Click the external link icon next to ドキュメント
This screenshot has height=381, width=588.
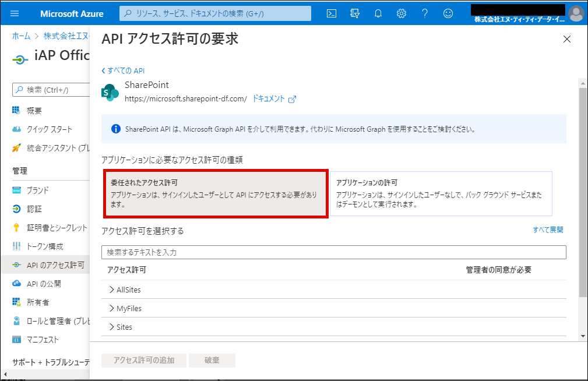pyautogui.click(x=292, y=99)
